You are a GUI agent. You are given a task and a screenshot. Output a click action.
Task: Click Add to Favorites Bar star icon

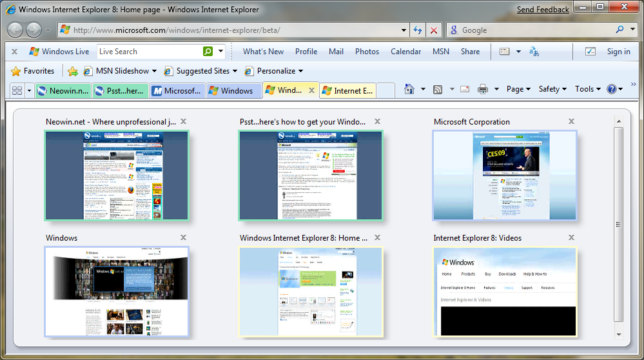tap(73, 71)
